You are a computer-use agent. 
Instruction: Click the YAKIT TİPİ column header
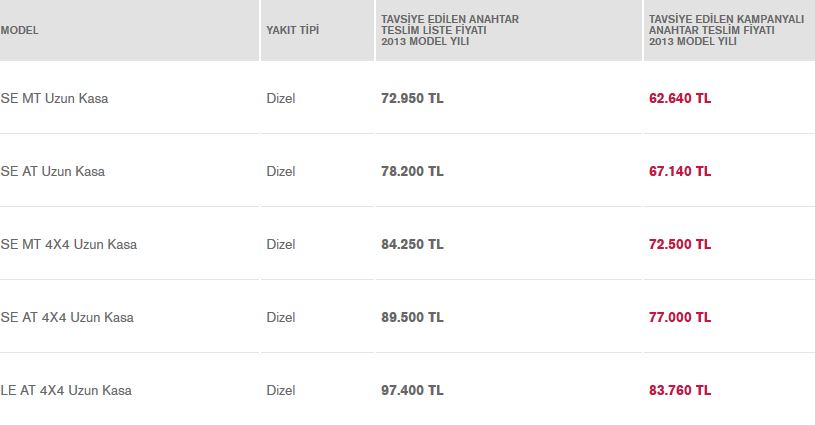click(293, 30)
